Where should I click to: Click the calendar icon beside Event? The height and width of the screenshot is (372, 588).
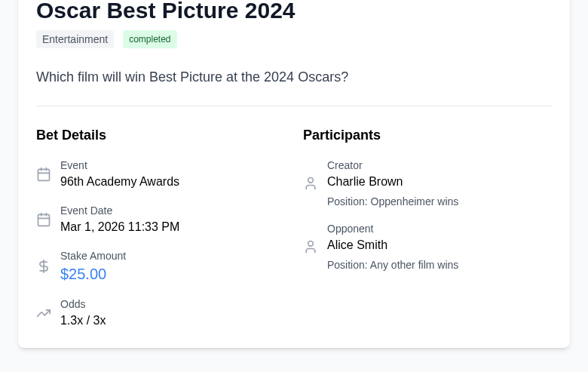[44, 174]
